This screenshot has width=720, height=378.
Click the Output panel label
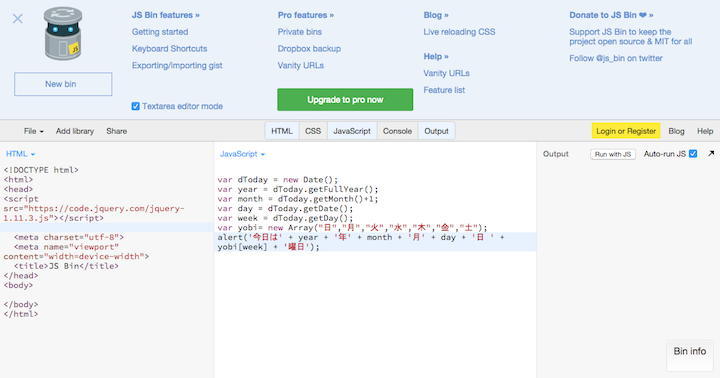point(556,154)
